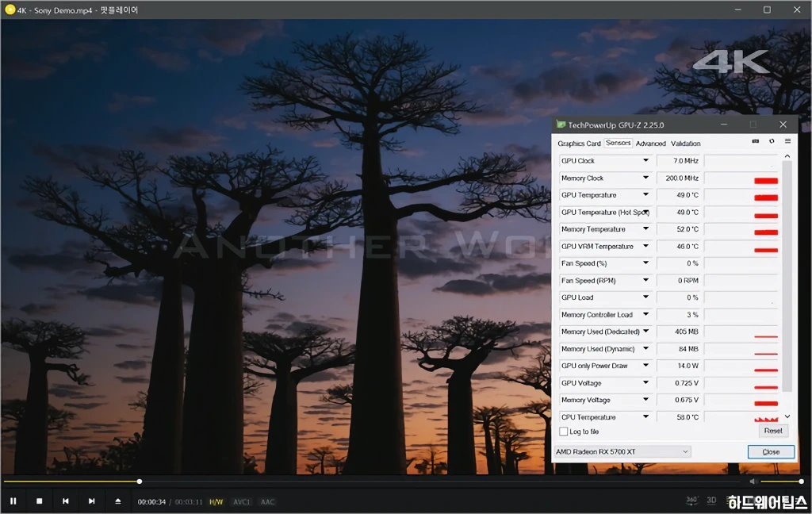Open the Memory Used (Dynamic) dropdown
The image size is (812, 514).
[645, 349]
